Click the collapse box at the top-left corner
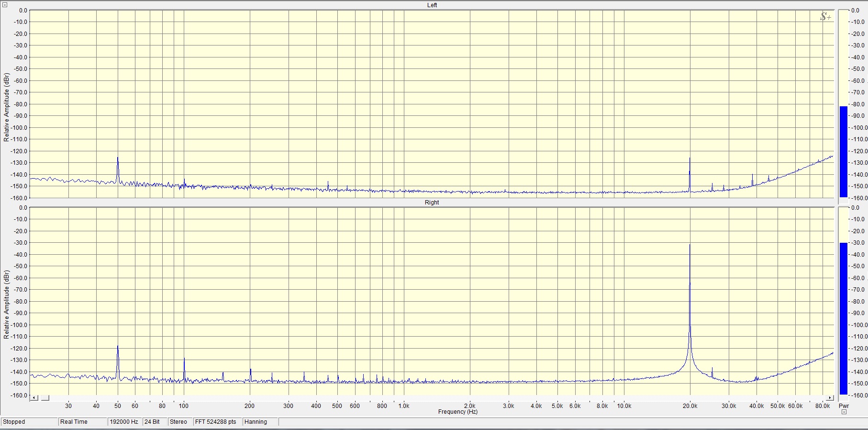 5,5
